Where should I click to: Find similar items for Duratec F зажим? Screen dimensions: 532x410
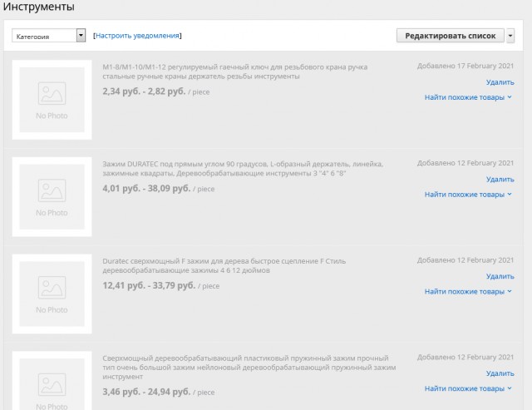click(x=468, y=292)
